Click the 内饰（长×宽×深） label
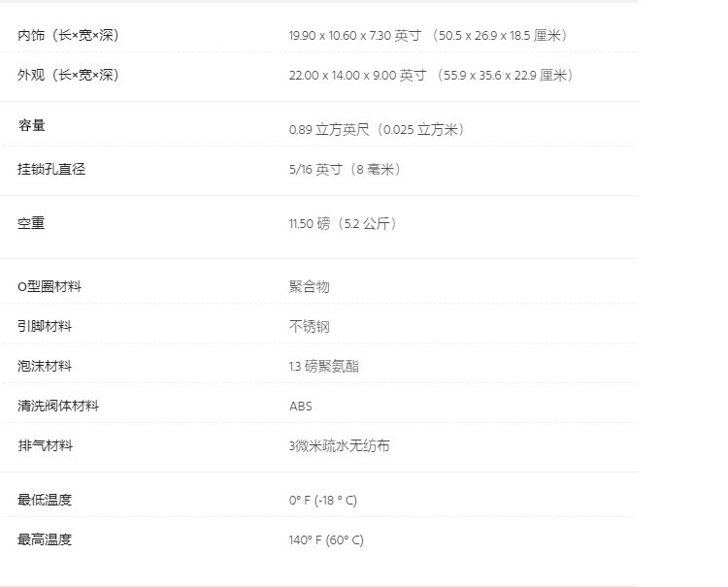 click(x=68, y=36)
